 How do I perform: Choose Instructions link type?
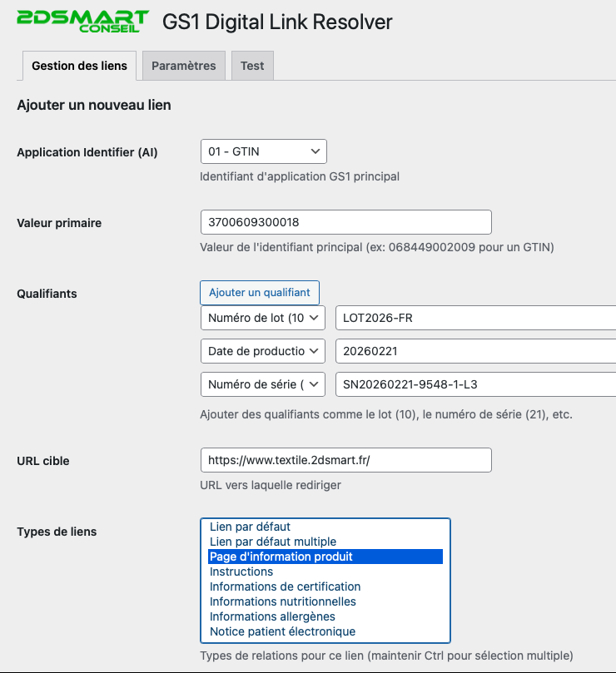[x=241, y=572]
